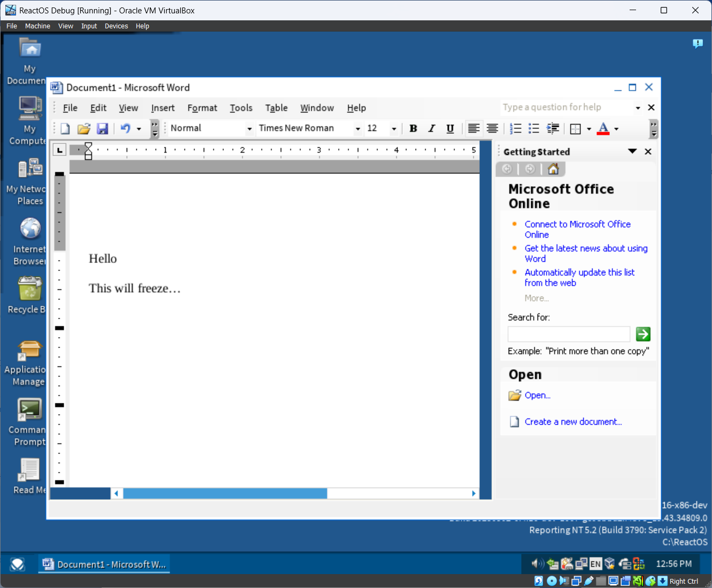Apply numbered list formatting
This screenshot has width=712, height=588.
[516, 128]
